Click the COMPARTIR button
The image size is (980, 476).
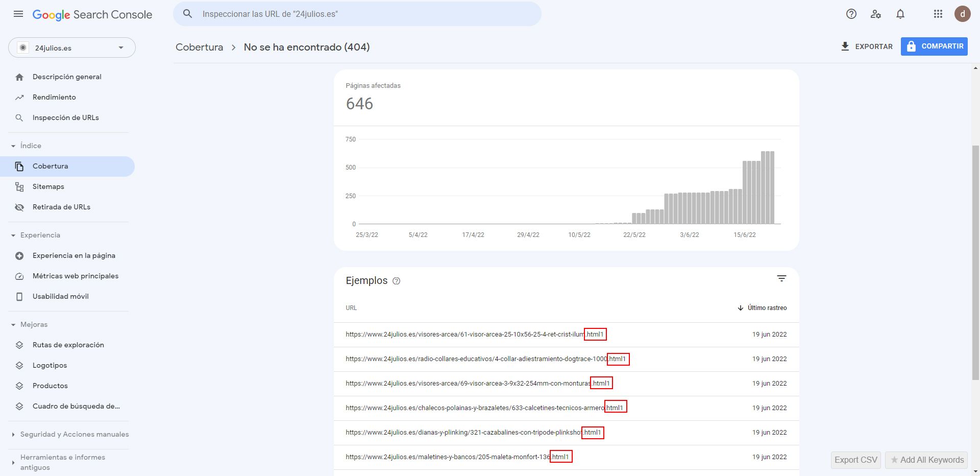click(x=934, y=46)
